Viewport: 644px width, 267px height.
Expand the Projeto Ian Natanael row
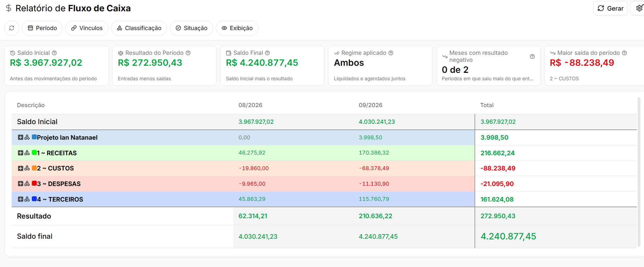[x=21, y=137]
